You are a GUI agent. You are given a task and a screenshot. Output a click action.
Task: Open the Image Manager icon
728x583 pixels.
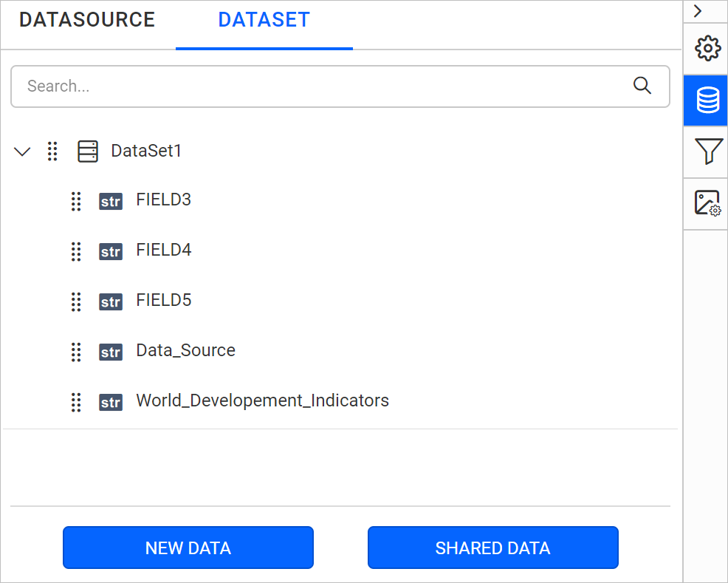(x=707, y=203)
